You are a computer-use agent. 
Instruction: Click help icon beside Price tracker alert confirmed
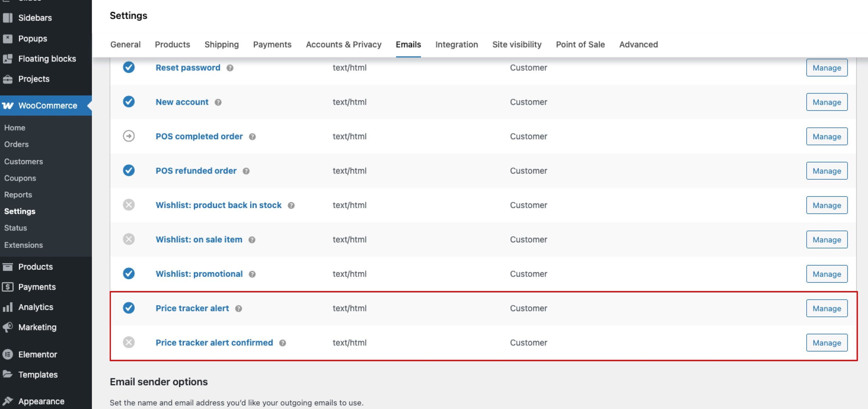[282, 343]
